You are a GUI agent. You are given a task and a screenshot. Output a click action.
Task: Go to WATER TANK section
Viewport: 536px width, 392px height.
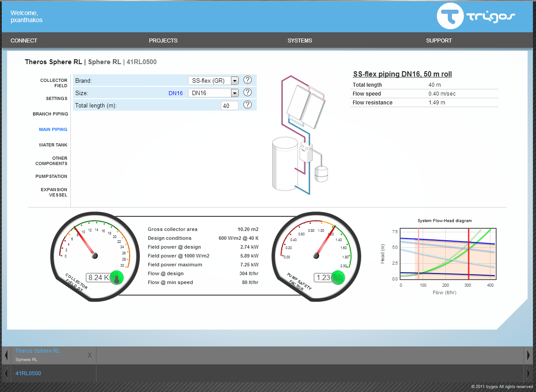(53, 145)
